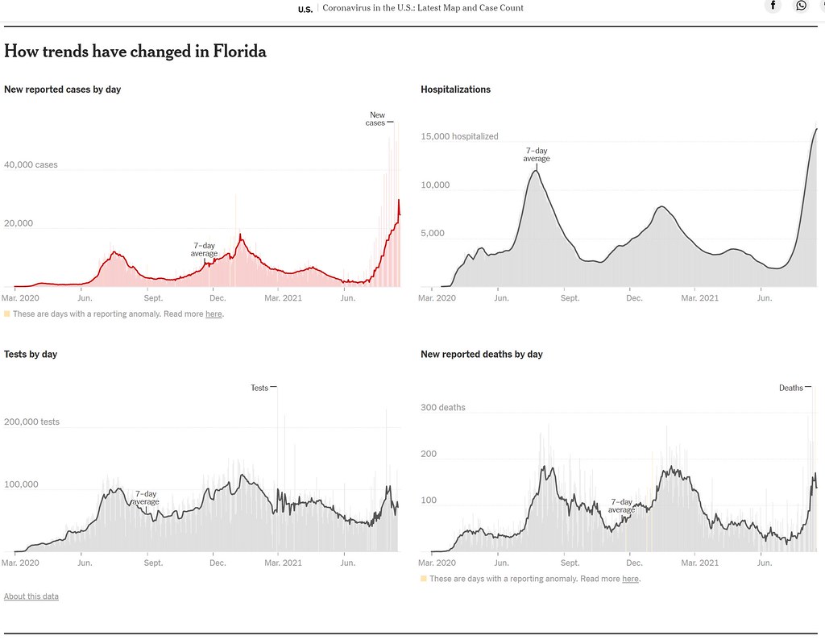
Task: Open 'here' link under New reported cases chart
Action: pos(214,314)
